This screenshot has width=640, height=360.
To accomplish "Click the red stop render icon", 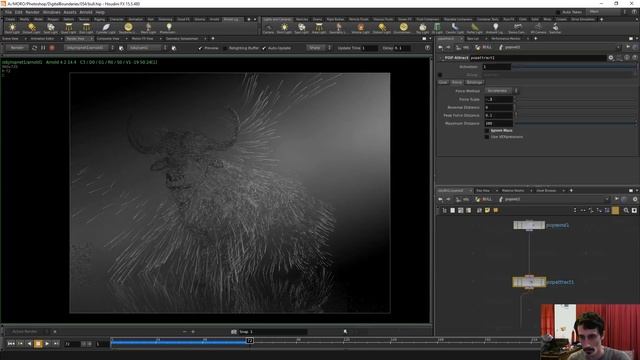I will [x=52, y=48].
